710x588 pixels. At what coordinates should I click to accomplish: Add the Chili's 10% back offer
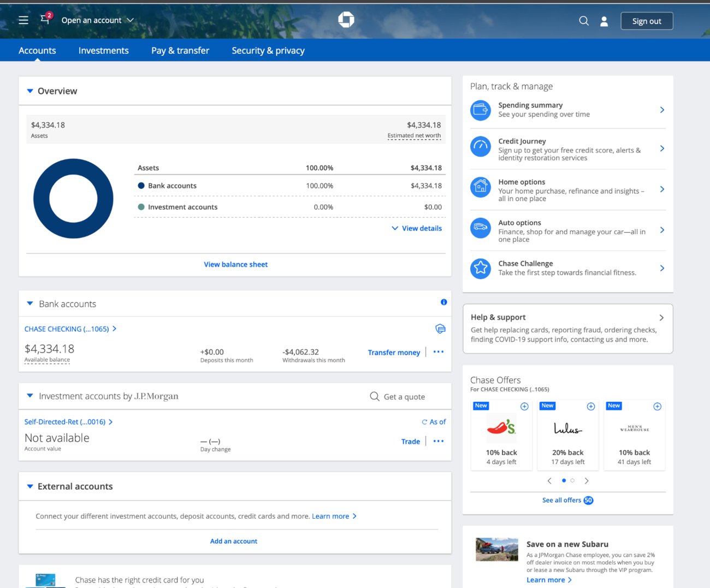(524, 406)
